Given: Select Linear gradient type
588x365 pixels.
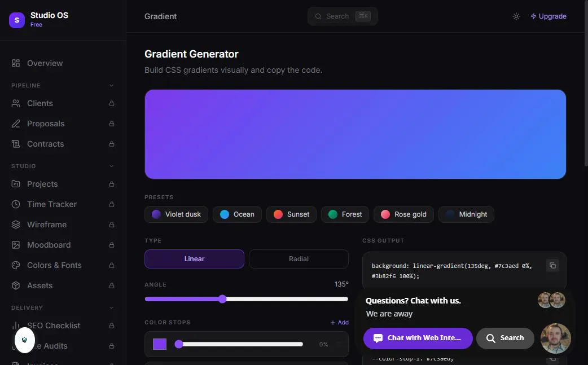Looking at the screenshot, I should pyautogui.click(x=194, y=259).
